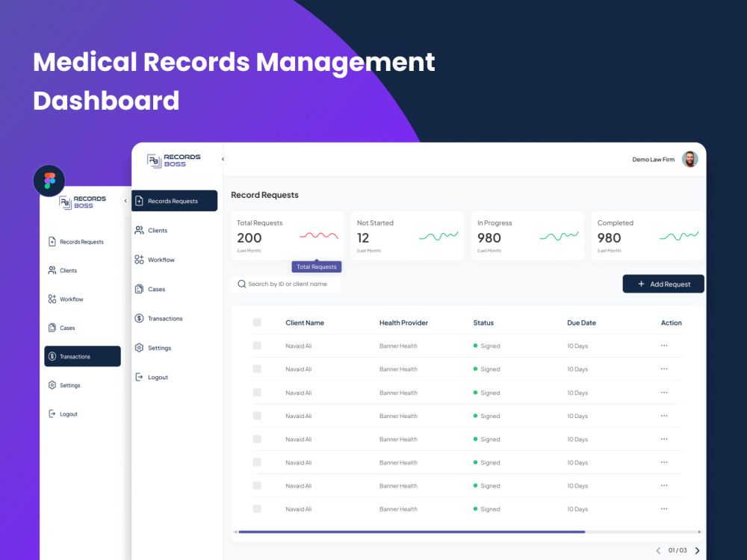Viewport: 747px width, 560px height.
Task: Click Status column header
Action: click(x=483, y=323)
